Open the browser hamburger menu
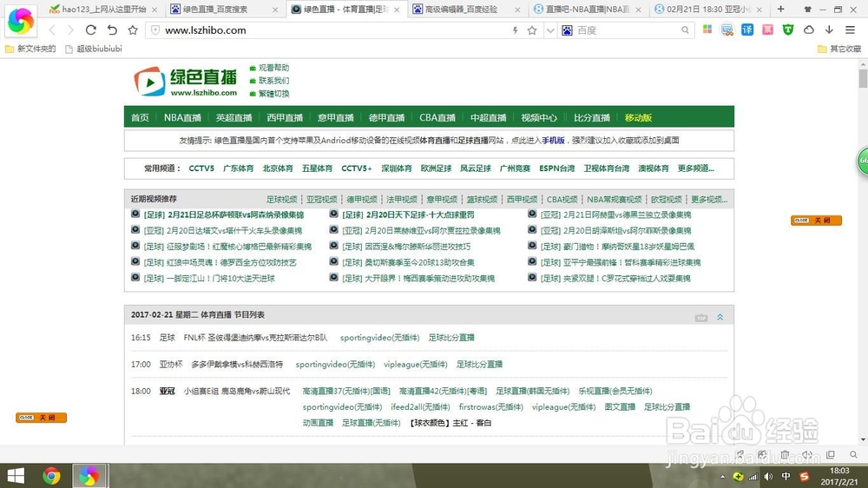Screen dimensions: 868x488 coord(850,30)
